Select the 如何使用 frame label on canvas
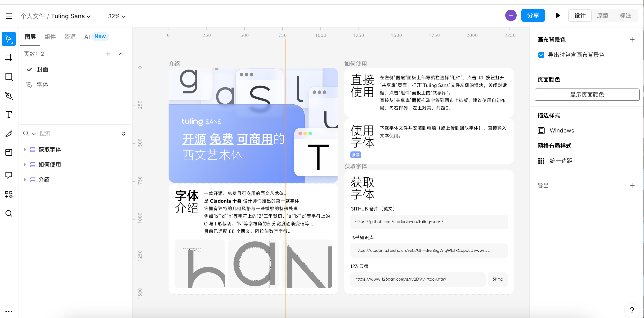This screenshot has width=644, height=318. click(355, 64)
